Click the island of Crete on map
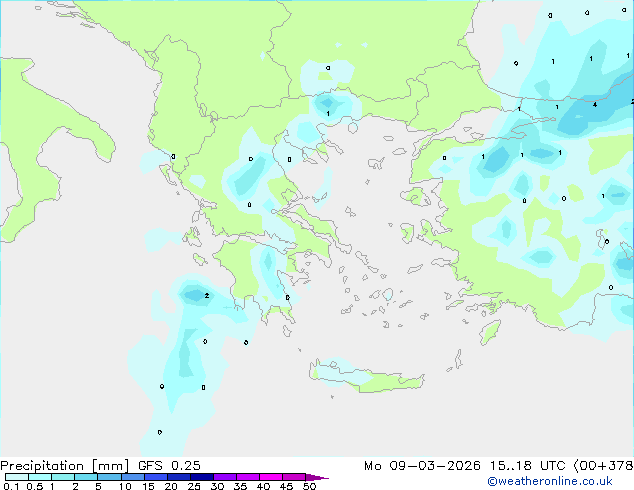This screenshot has height=490, width=634. [366, 377]
